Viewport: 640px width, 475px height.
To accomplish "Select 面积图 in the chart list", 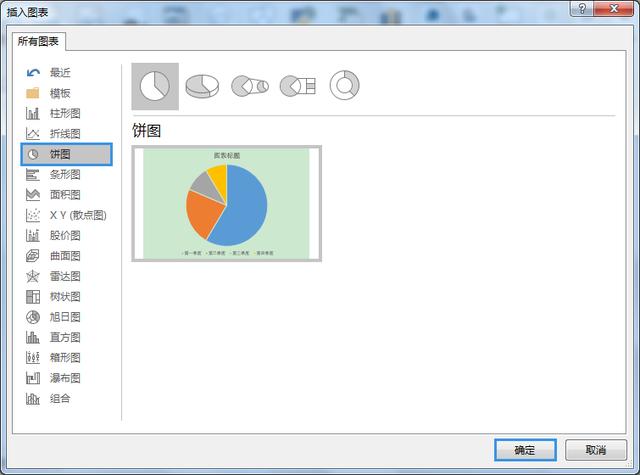I will click(65, 195).
